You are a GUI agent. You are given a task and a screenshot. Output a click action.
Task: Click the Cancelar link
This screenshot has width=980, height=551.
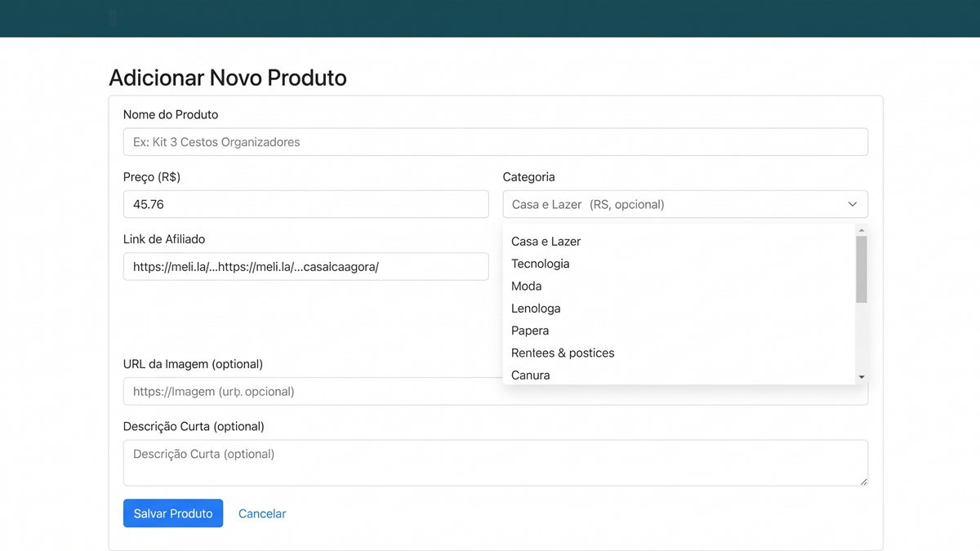pos(262,513)
